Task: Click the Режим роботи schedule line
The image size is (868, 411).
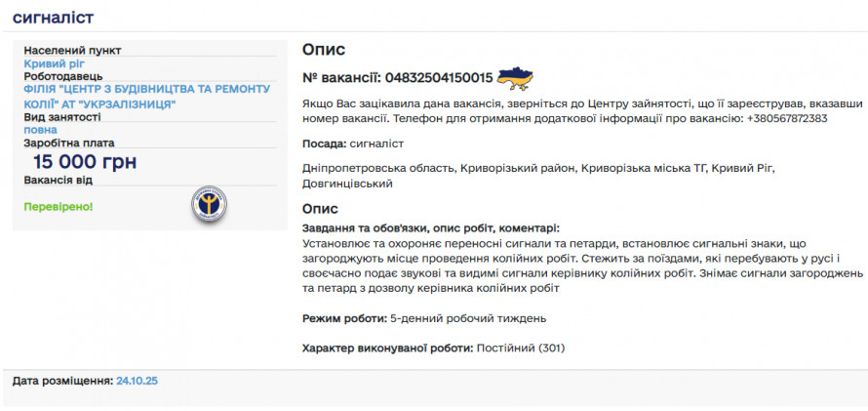Action: [423, 318]
